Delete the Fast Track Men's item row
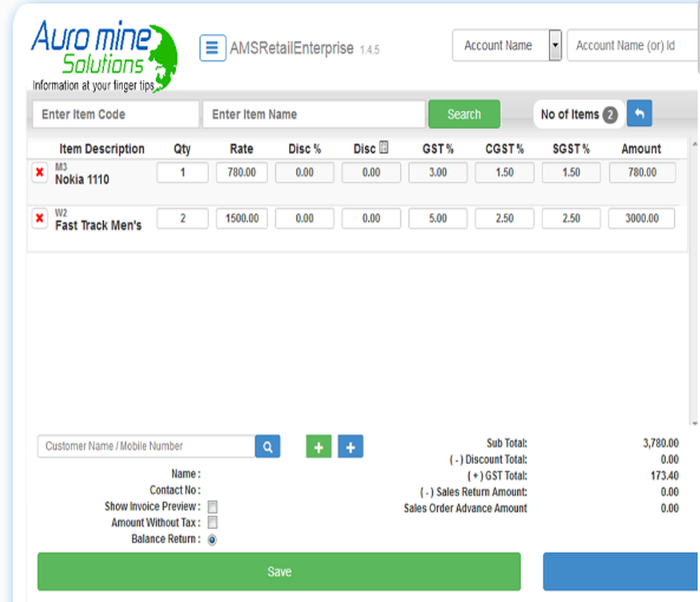 point(40,218)
